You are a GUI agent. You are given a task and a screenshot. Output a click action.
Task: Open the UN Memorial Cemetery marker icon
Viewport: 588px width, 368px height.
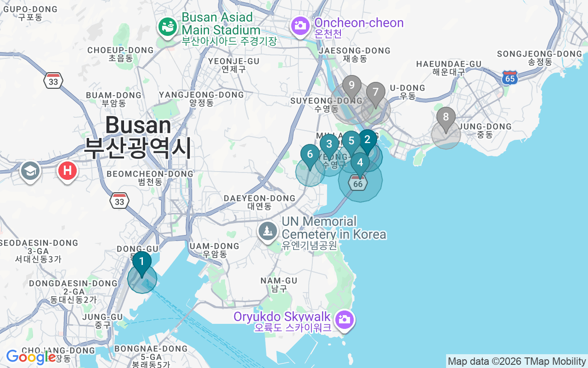coord(268,231)
